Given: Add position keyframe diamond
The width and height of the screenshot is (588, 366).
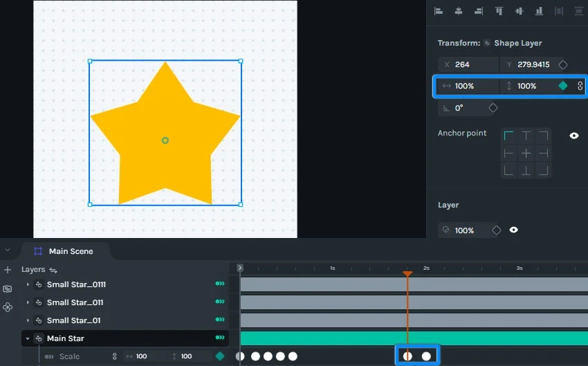Looking at the screenshot, I should tap(563, 65).
